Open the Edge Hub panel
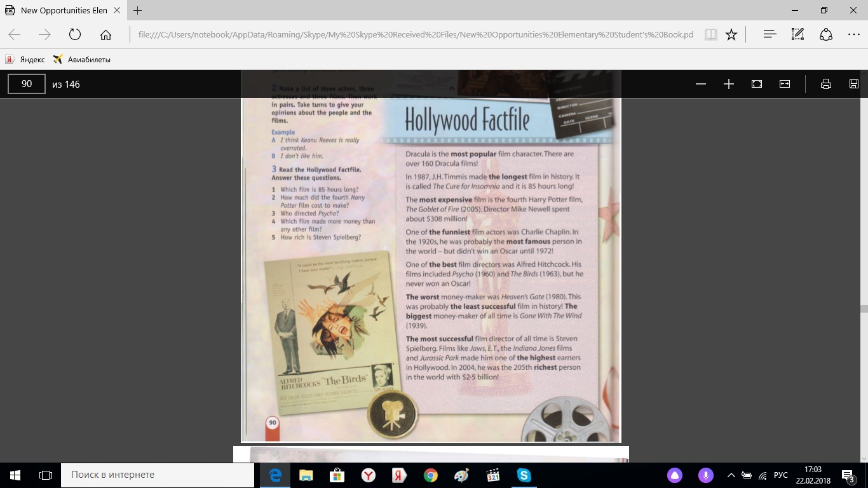The image size is (868, 488). pos(770,35)
